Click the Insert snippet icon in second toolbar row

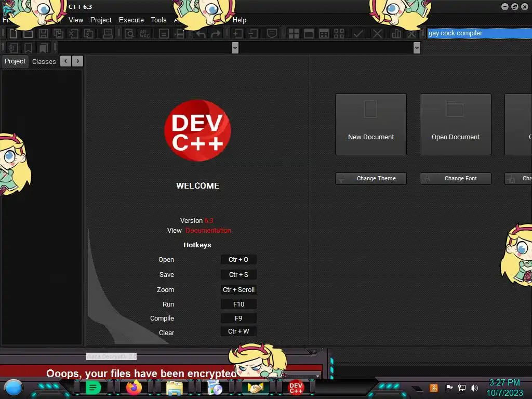13,48
